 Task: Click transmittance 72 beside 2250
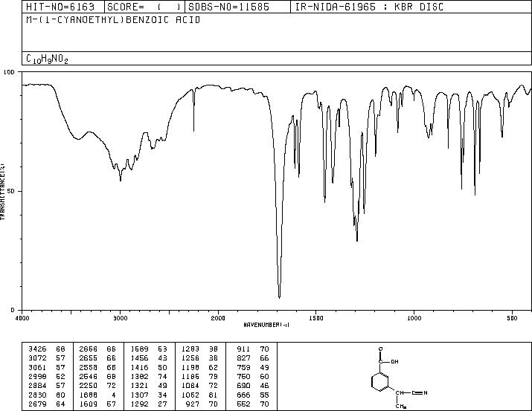coord(112,386)
